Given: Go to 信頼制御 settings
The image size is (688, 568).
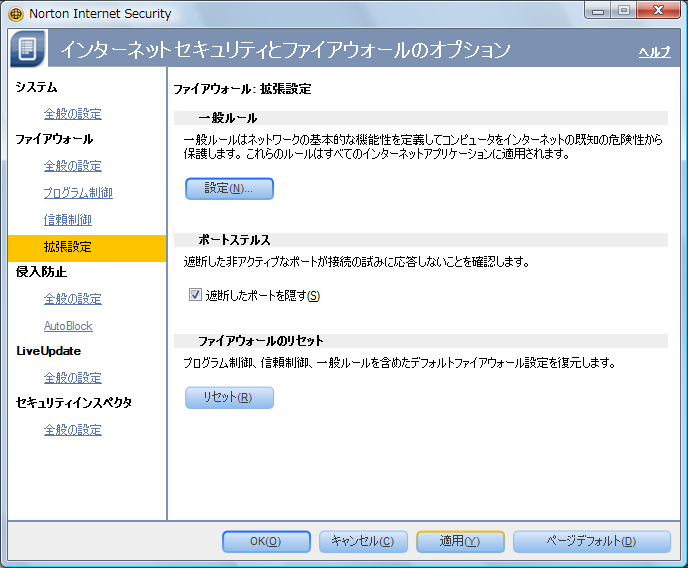Looking at the screenshot, I should 67,220.
